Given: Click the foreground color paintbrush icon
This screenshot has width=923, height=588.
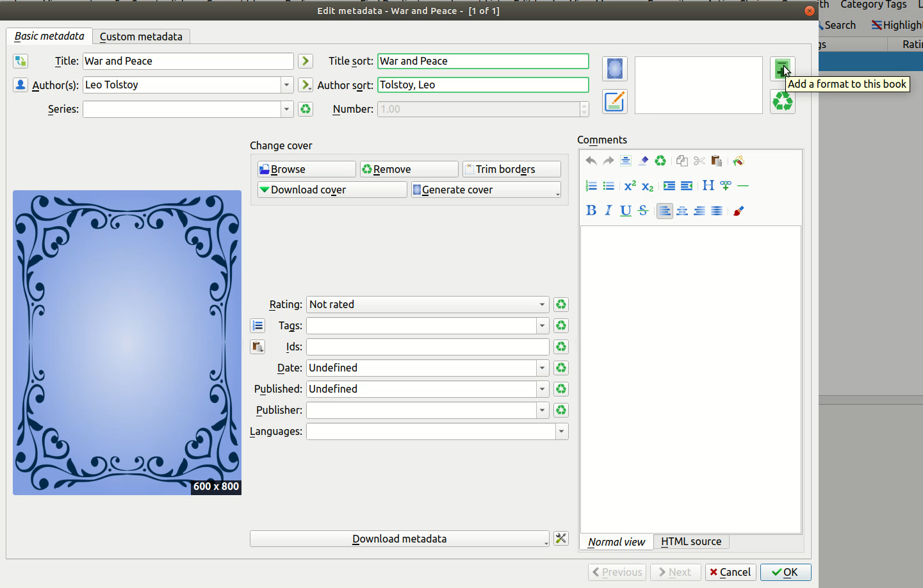Looking at the screenshot, I should pos(739,211).
